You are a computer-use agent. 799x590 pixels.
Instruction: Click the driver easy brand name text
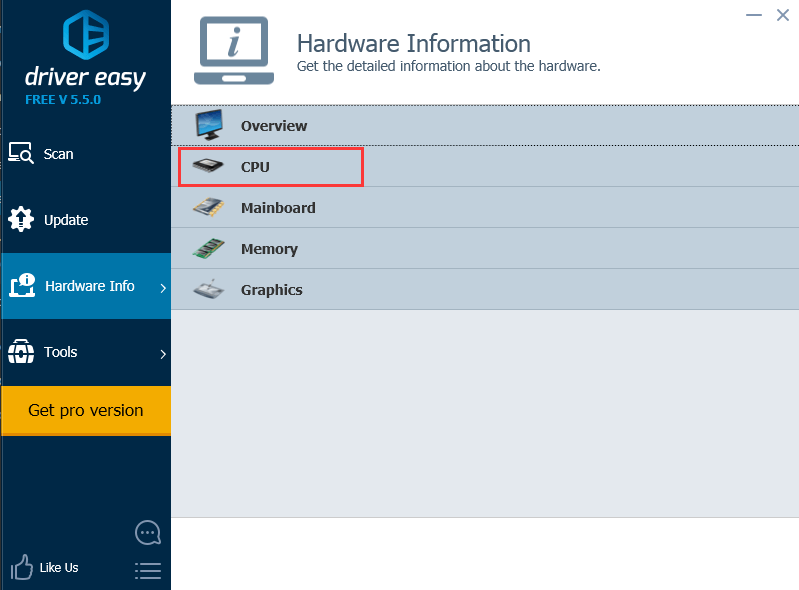(x=85, y=77)
